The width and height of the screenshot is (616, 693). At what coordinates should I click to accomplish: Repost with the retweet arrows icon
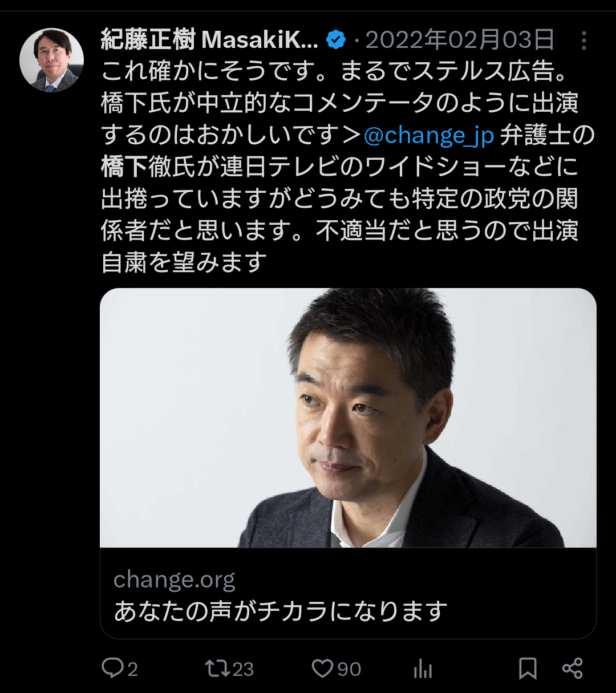pyautogui.click(x=217, y=668)
